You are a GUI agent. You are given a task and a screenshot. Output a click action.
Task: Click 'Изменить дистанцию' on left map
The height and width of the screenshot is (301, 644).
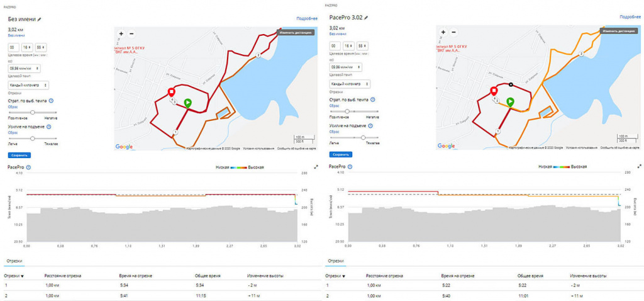pos(296,32)
